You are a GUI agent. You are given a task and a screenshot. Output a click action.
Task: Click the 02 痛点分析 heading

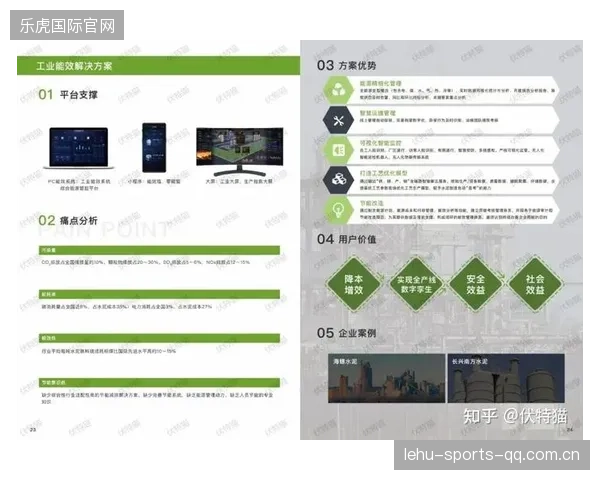tap(68, 220)
